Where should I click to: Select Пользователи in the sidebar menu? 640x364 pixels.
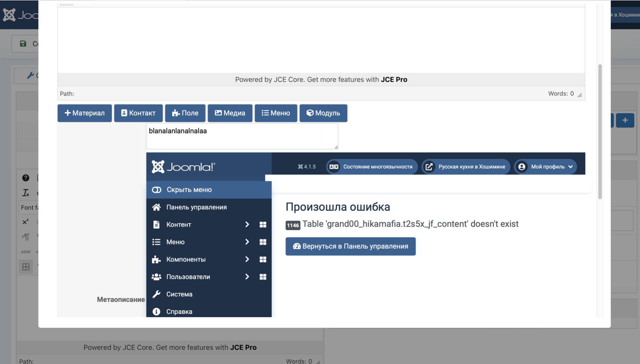188,277
